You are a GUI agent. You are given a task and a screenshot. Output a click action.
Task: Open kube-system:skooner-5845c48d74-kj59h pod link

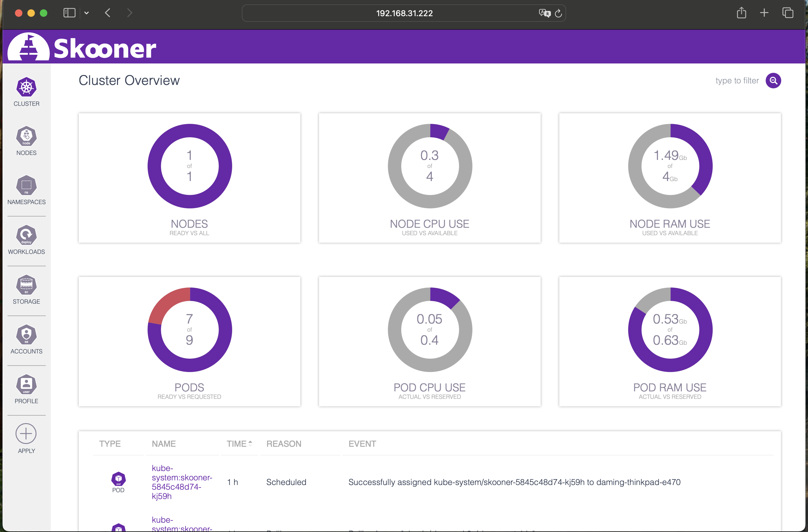pyautogui.click(x=182, y=482)
